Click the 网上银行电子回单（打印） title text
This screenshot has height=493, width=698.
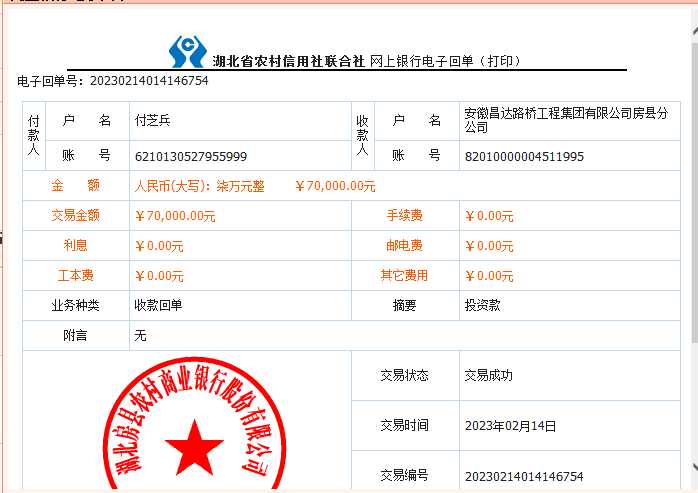(445, 61)
